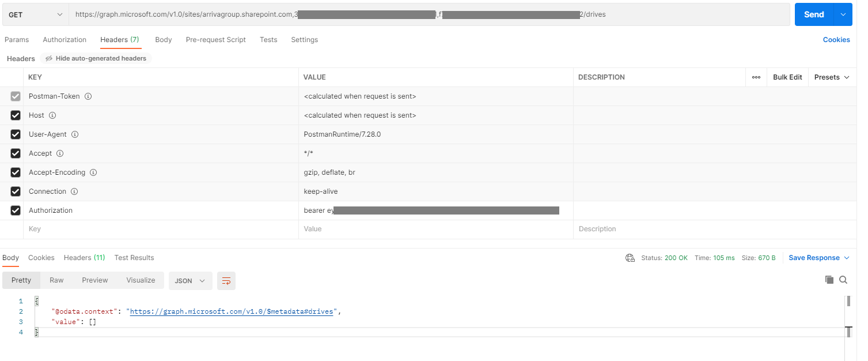Switch to the request Authorization tab
The height and width of the screenshot is (361, 868).
65,40
